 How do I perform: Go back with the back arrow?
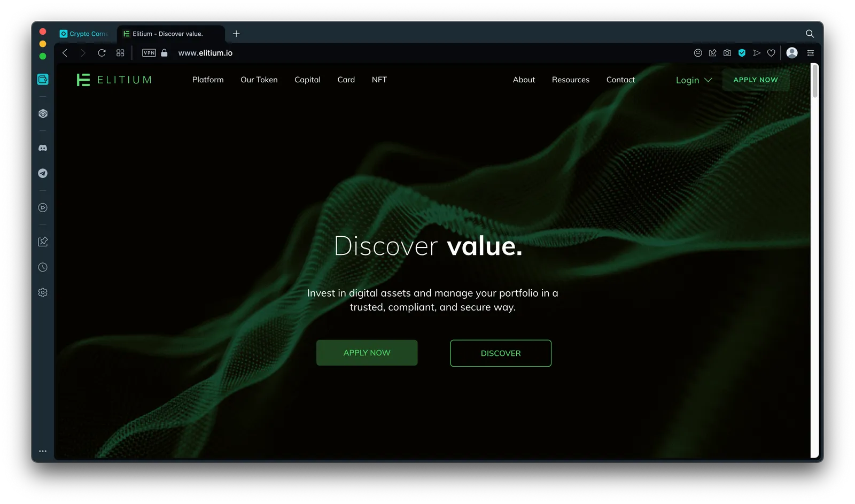click(65, 53)
